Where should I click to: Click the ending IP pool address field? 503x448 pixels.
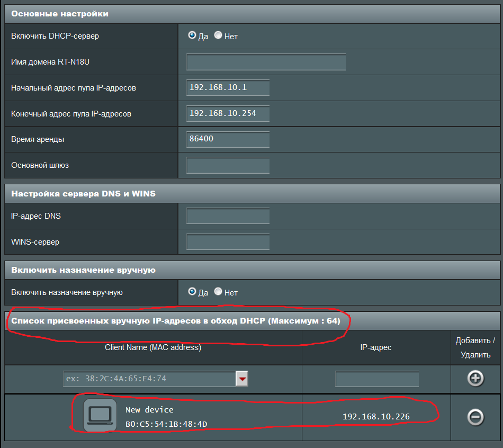[x=228, y=113]
